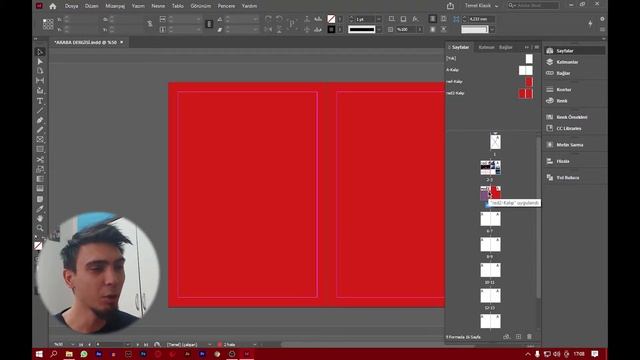Toggle the auto-fit corner option icon
The width and height of the screenshot is (640, 360).
[456, 19]
